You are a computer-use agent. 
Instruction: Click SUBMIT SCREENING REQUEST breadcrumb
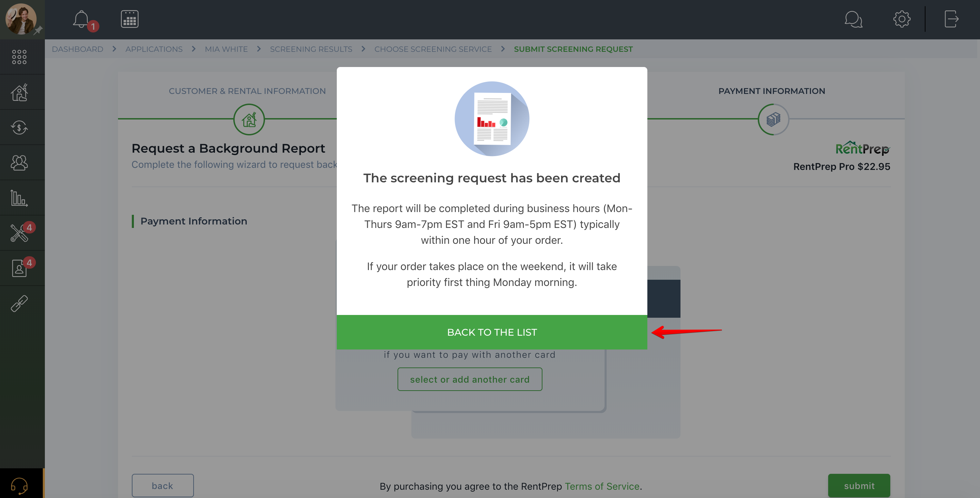click(x=573, y=49)
